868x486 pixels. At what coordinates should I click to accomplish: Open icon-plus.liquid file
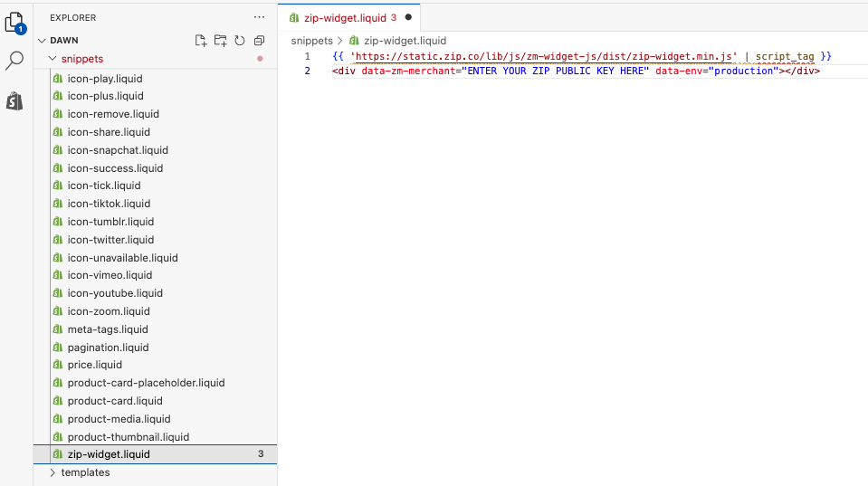click(x=155, y=96)
